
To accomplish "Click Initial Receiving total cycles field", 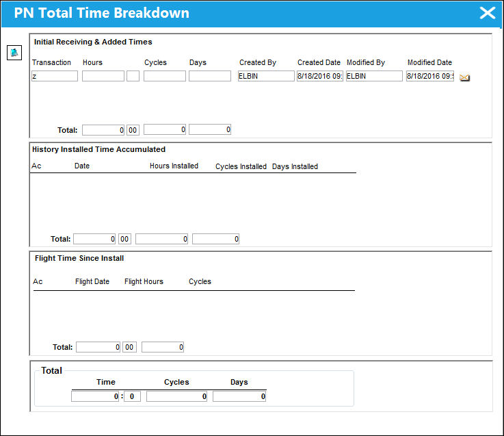I will [x=165, y=129].
